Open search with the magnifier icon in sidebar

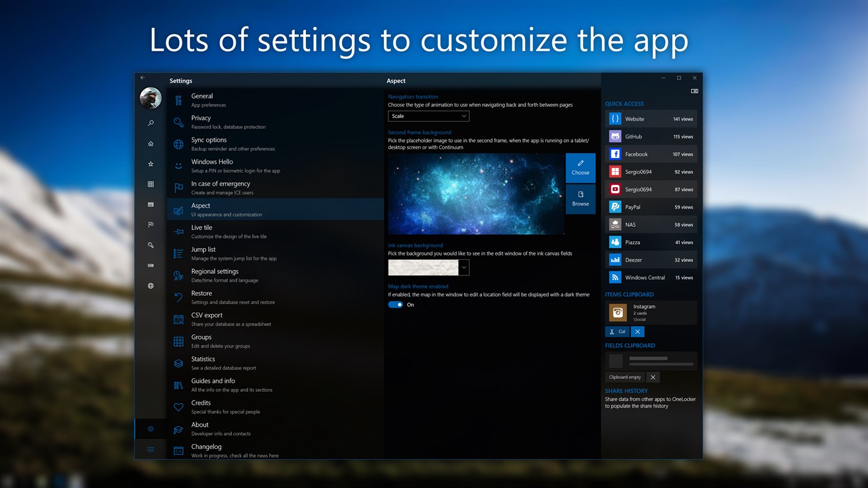pyautogui.click(x=150, y=123)
